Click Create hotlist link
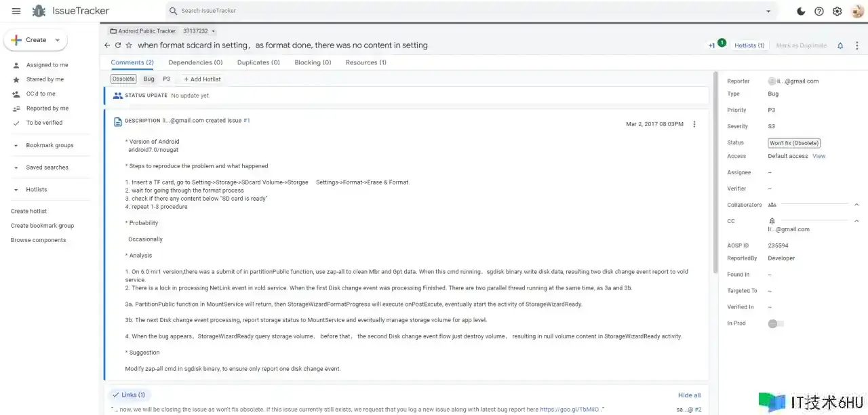This screenshot has height=415, width=868. pyautogui.click(x=29, y=212)
